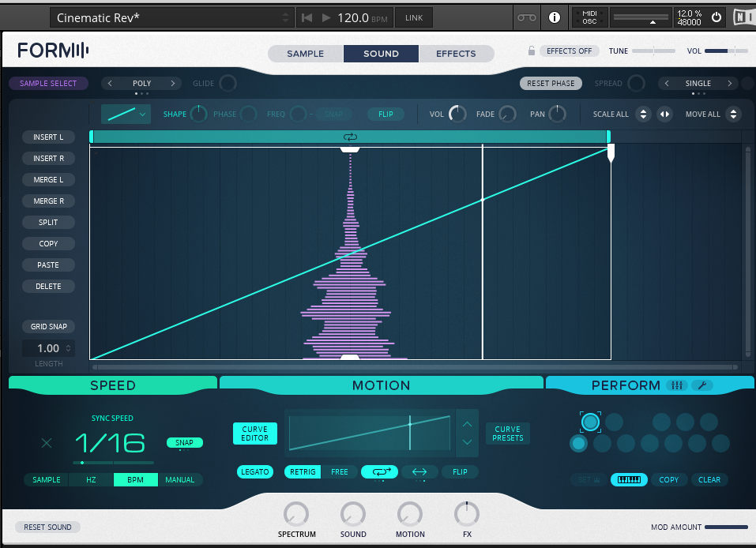Click SCALE ALL horizontal arrows icon
The image size is (756, 548).
pos(664,114)
